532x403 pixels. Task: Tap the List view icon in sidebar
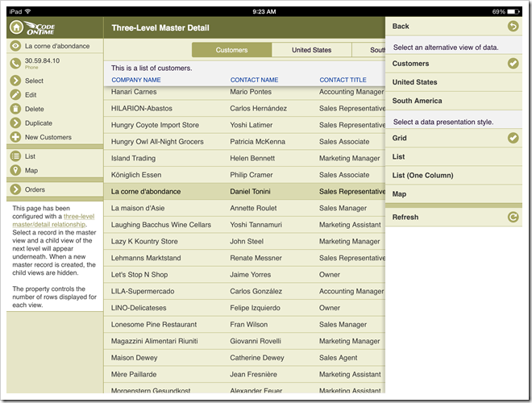15,156
